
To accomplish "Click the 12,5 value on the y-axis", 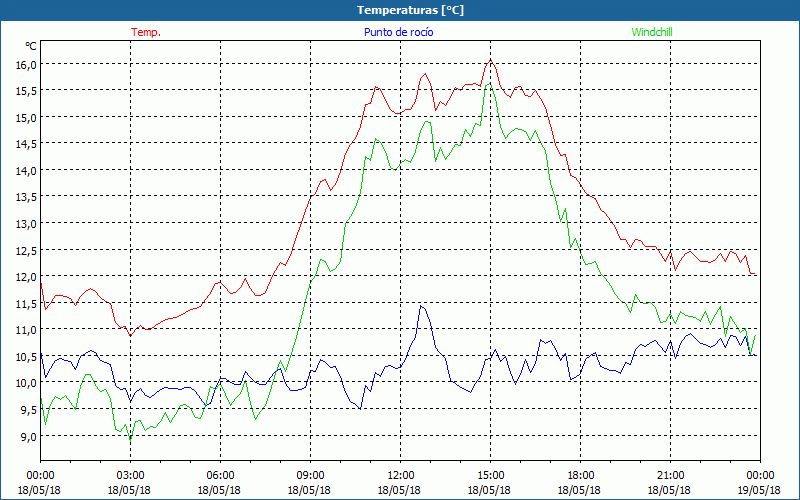I will pos(26,250).
